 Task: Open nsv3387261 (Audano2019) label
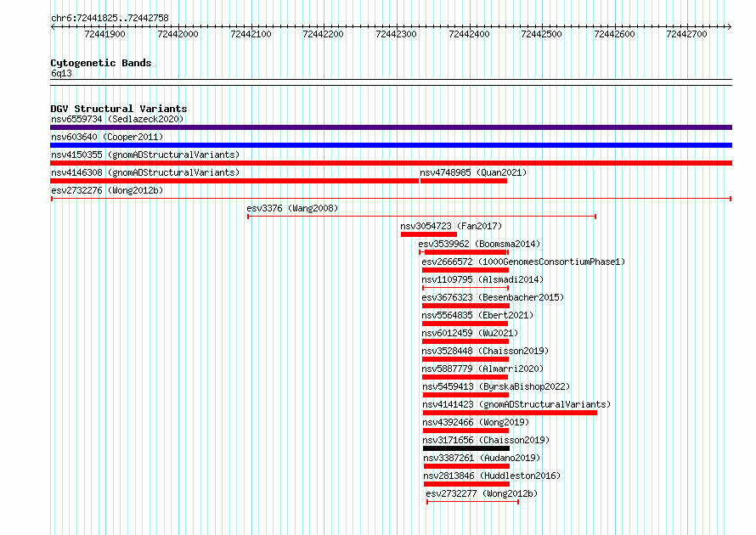(482, 458)
